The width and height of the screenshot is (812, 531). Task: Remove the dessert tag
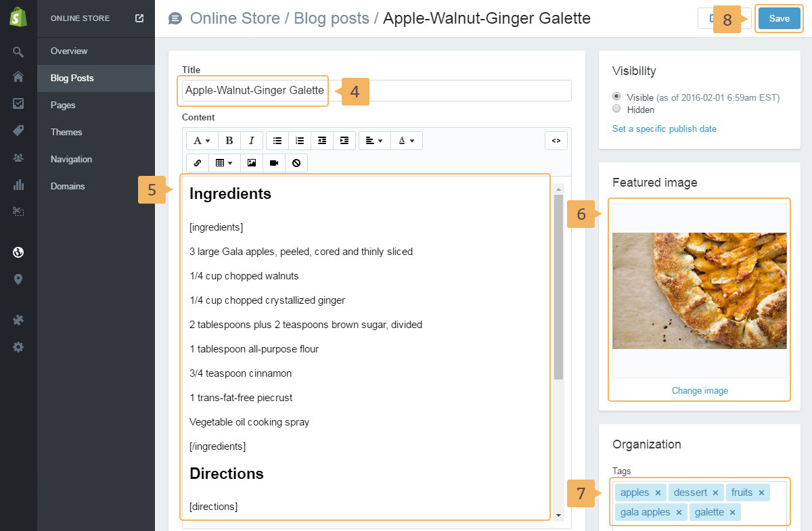pos(715,493)
